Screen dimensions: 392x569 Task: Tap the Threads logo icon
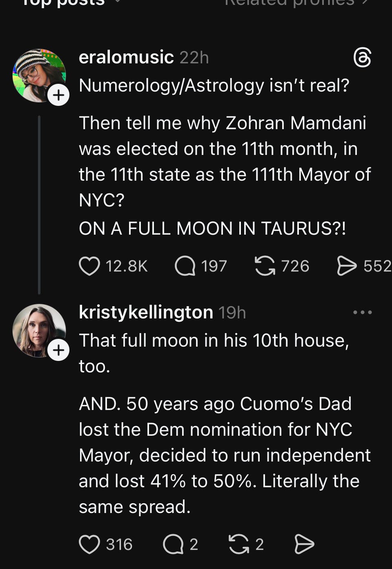[x=362, y=57]
